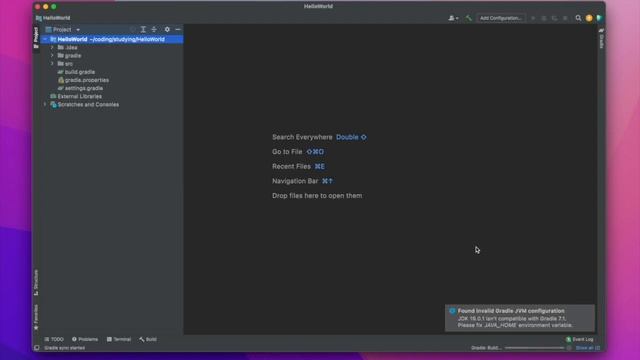
Task: Expand the gradle folder
Action: 52,56
